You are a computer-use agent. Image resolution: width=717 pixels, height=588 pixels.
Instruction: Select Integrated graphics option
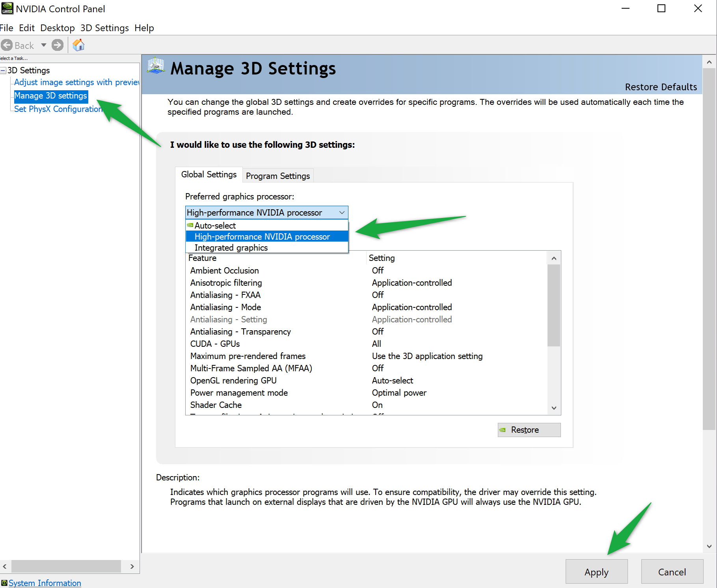[x=231, y=247]
